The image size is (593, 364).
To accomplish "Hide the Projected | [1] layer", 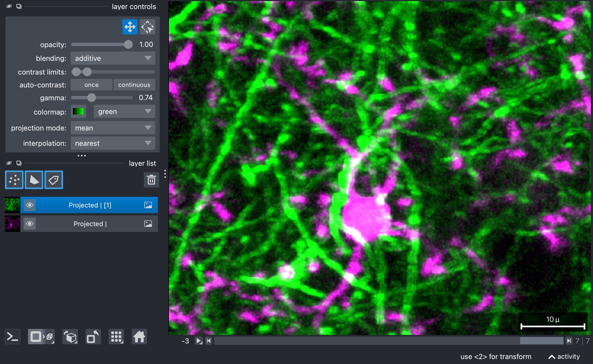I will [30, 205].
